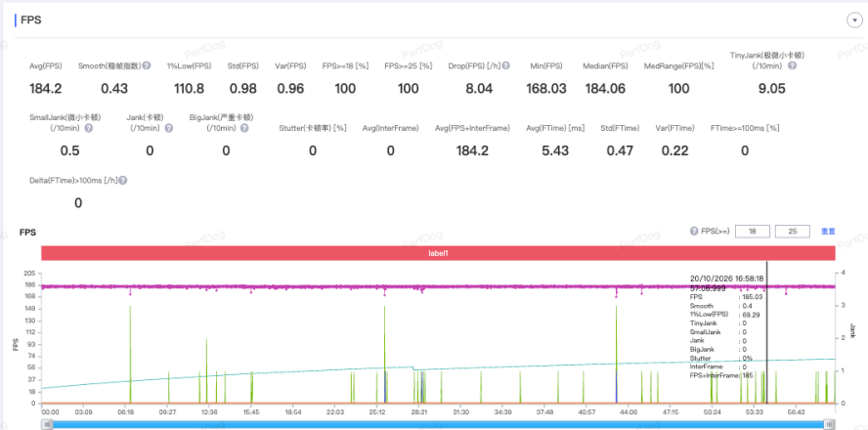This screenshot has height=430, width=868.
Task: Click Avg(FPS+InterFrame) value 184.2
Action: click(x=472, y=151)
